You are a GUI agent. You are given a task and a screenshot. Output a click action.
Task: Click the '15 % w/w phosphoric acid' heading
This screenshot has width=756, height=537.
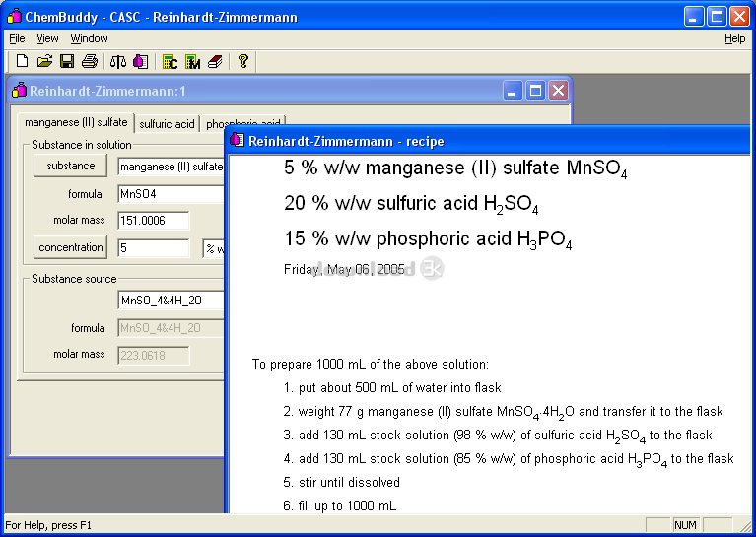428,239
